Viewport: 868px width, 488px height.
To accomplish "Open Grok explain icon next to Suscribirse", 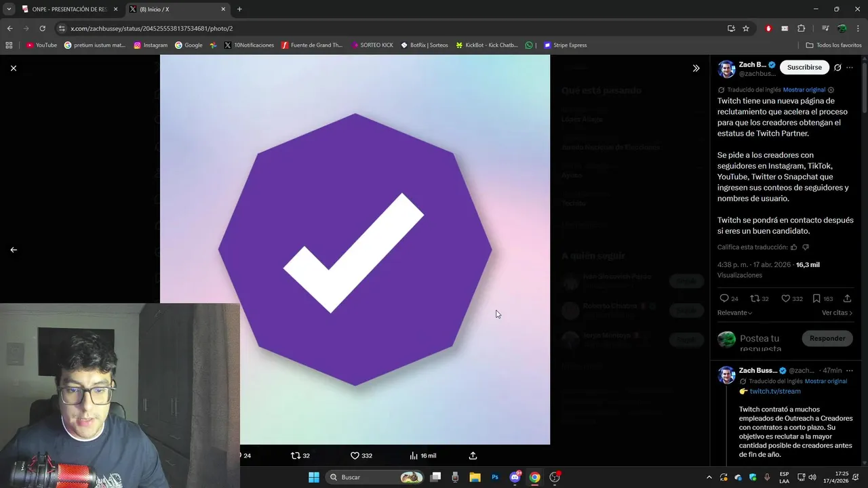I will point(837,68).
